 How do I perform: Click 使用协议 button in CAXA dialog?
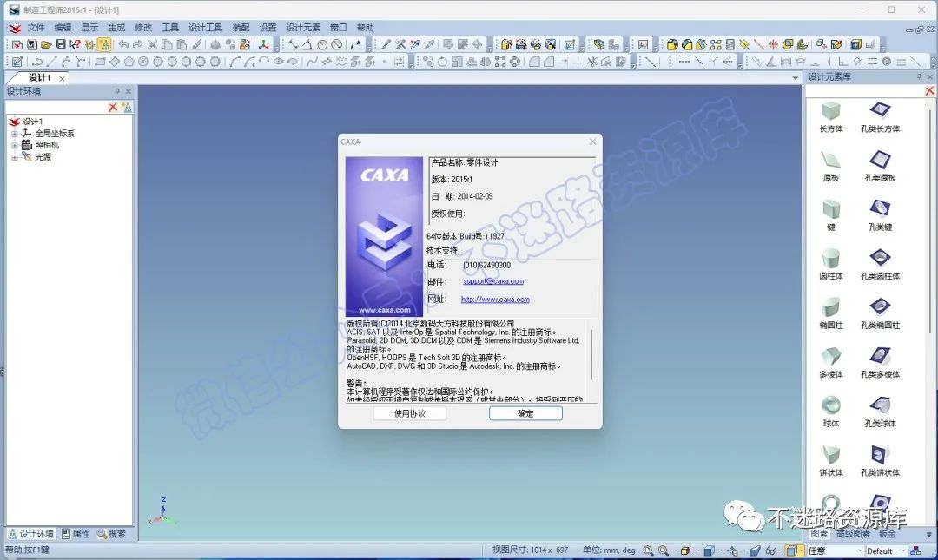point(410,413)
